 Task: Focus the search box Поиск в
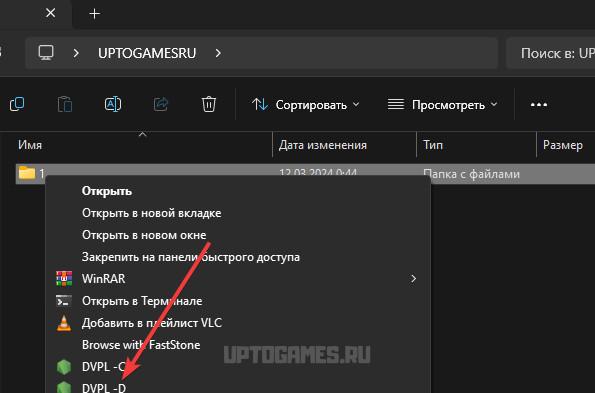[551, 53]
